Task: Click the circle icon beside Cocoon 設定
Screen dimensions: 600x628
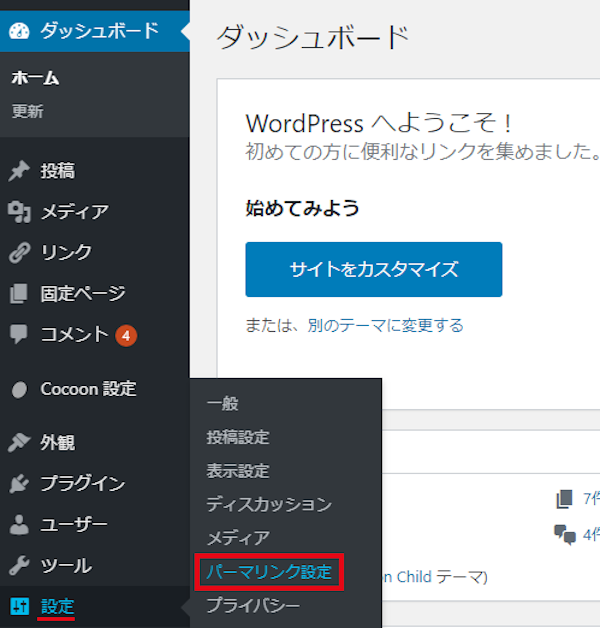Action: [19, 389]
